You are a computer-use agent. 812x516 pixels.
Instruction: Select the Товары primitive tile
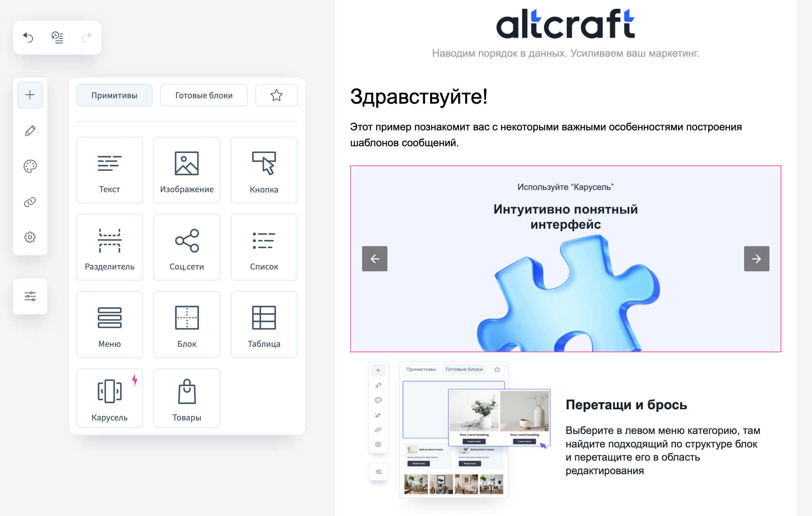pos(186,398)
